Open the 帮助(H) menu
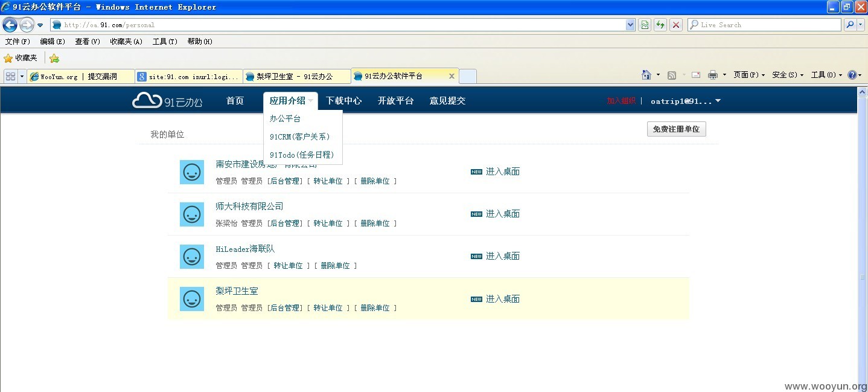The height and width of the screenshot is (392, 868). [200, 42]
